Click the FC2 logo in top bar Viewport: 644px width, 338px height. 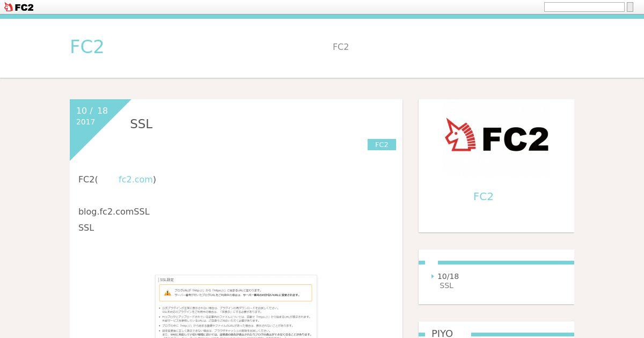tap(19, 7)
